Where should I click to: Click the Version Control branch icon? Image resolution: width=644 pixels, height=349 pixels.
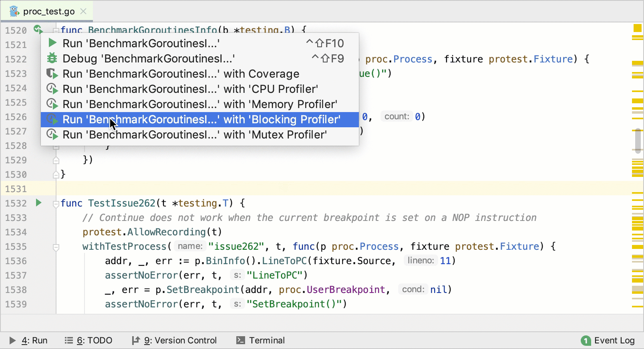(136, 341)
